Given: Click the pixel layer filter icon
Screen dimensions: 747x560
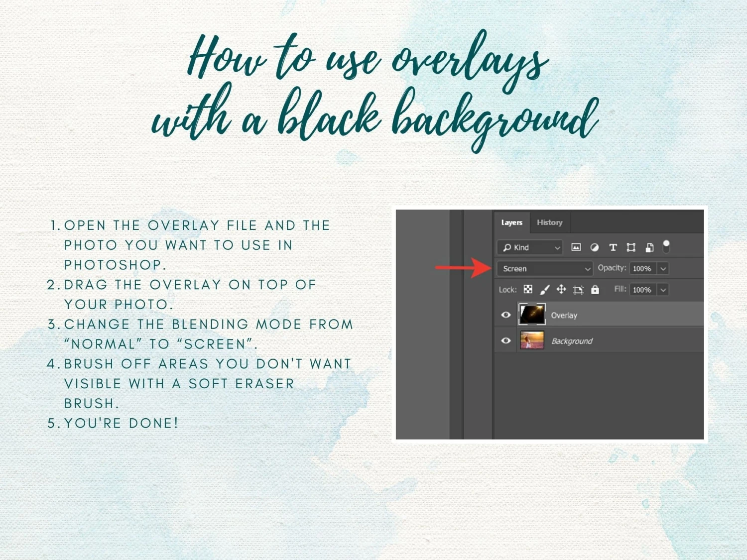Looking at the screenshot, I should point(576,247).
